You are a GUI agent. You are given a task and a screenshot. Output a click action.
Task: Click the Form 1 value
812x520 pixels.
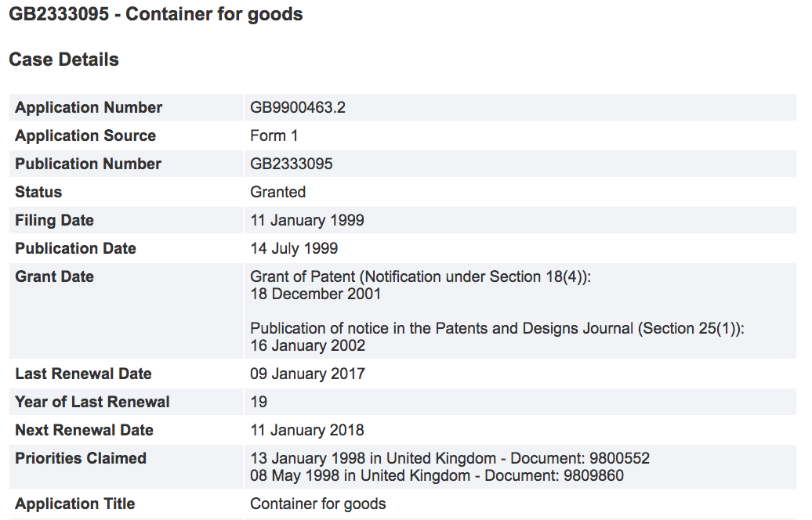click(x=274, y=135)
